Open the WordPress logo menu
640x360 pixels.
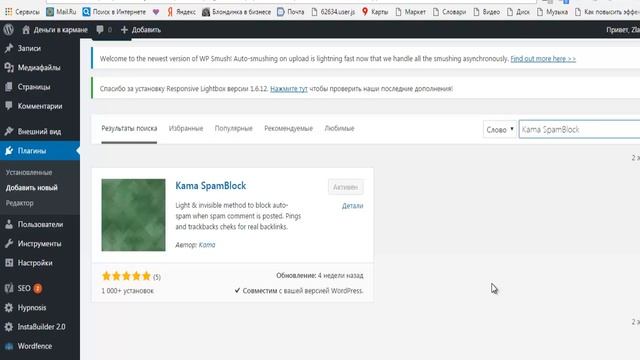(9, 30)
